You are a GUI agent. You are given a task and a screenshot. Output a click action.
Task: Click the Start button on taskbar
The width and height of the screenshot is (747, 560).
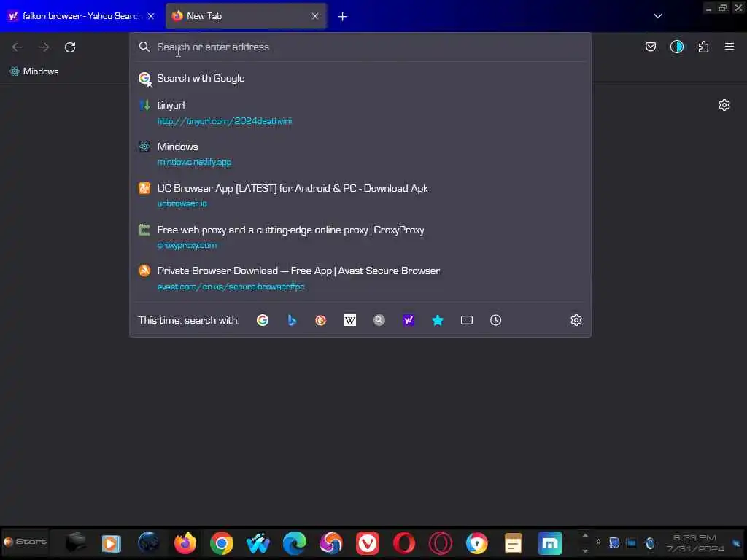pyautogui.click(x=25, y=542)
